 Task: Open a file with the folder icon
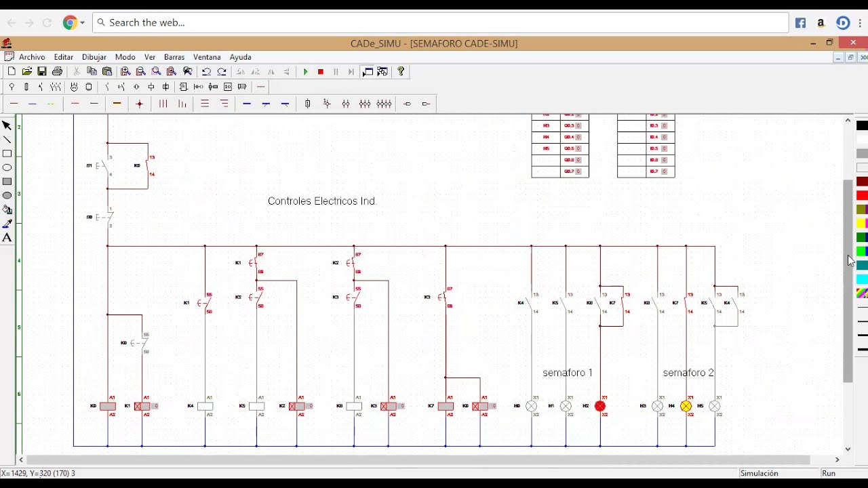27,71
